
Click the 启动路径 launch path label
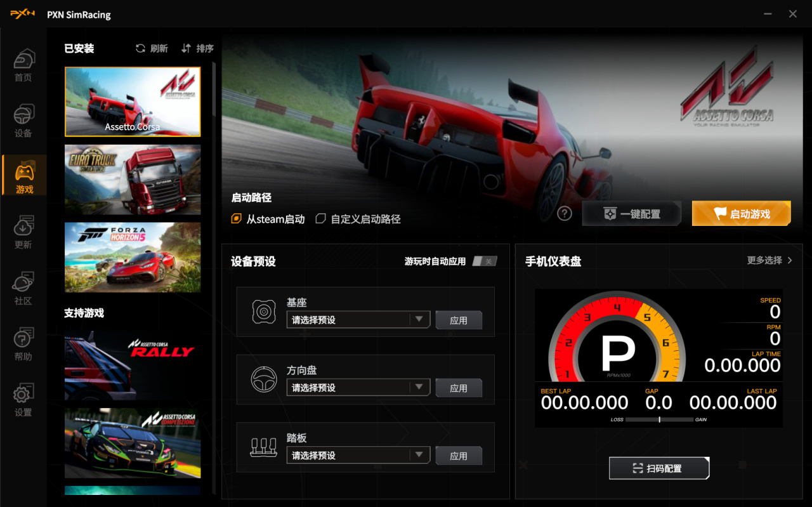251,197
